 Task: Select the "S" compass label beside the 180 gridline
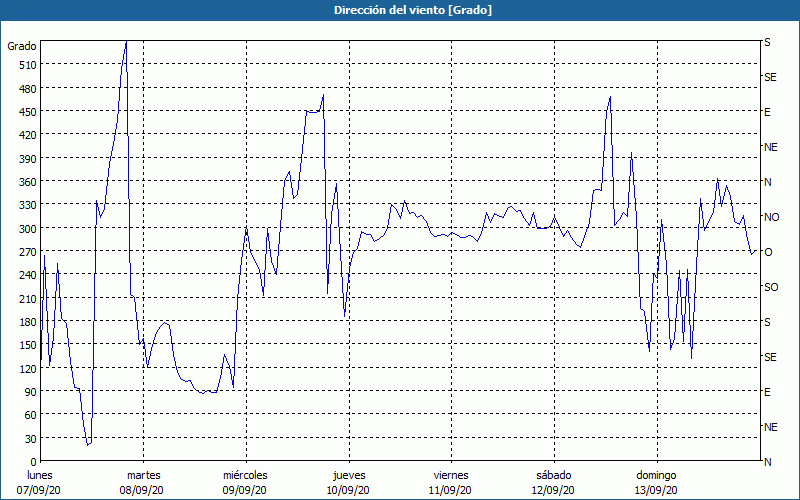pyautogui.click(x=767, y=322)
